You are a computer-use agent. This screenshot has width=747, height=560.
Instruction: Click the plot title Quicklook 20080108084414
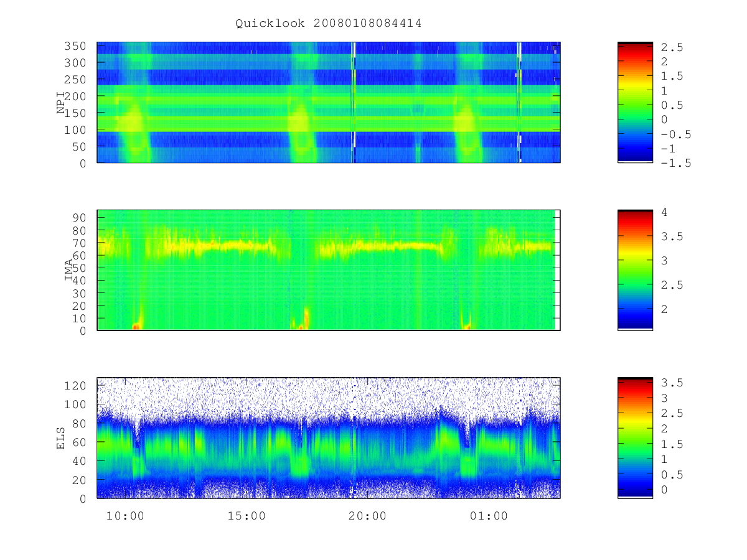coord(328,24)
